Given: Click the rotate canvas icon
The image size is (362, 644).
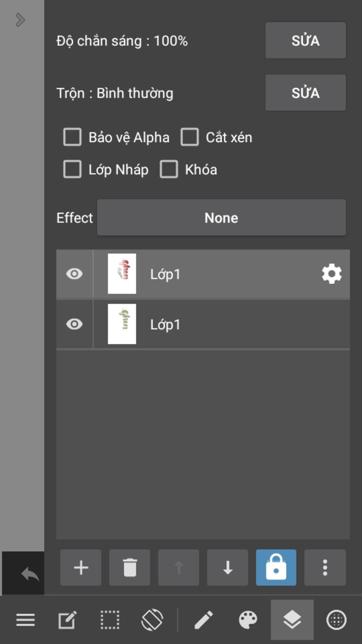Looking at the screenshot, I should [x=152, y=620].
